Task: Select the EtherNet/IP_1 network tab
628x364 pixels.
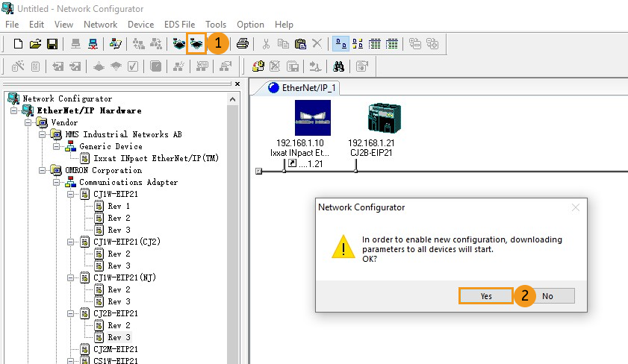Action: (302, 87)
